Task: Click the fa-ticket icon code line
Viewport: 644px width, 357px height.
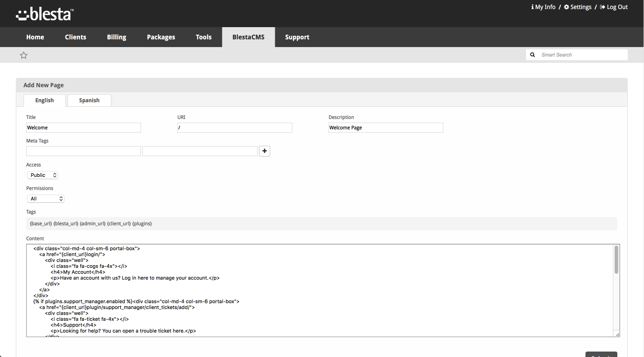Action: tap(89, 319)
